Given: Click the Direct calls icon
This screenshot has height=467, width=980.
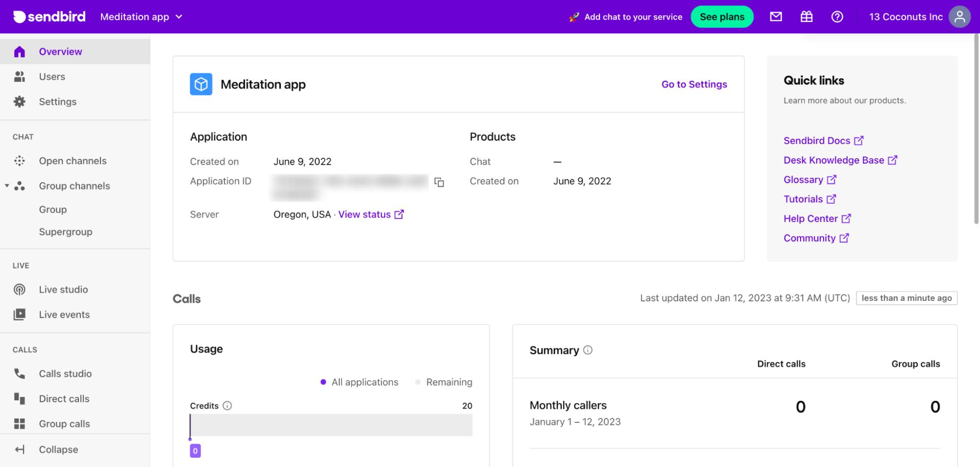Looking at the screenshot, I should [20, 398].
